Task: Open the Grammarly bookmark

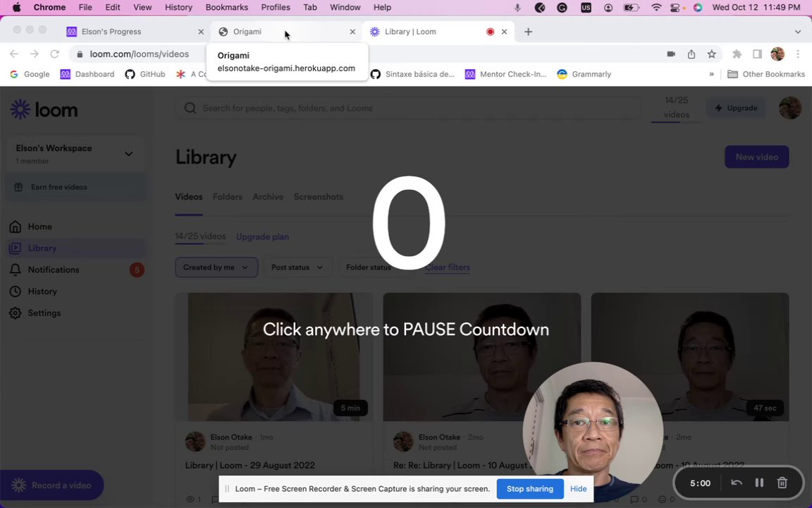Action: [584, 74]
